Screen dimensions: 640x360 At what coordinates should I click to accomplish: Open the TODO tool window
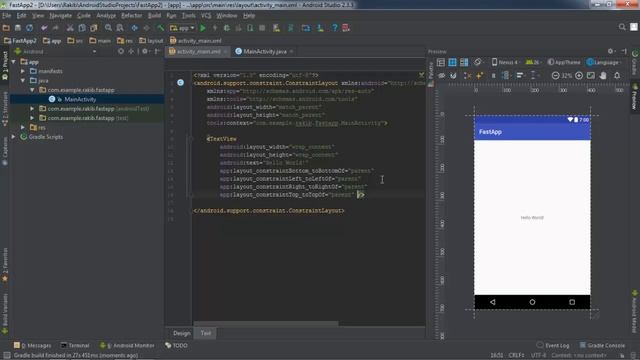176,345
